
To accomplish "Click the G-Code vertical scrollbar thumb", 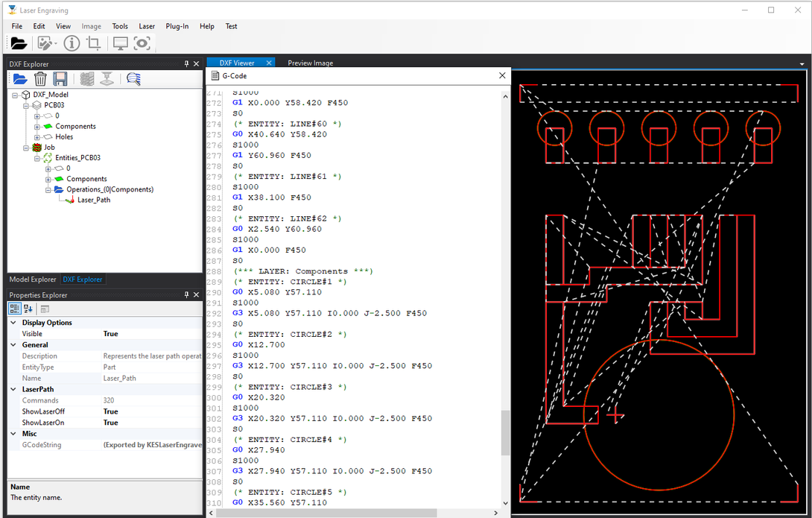I will [x=505, y=432].
